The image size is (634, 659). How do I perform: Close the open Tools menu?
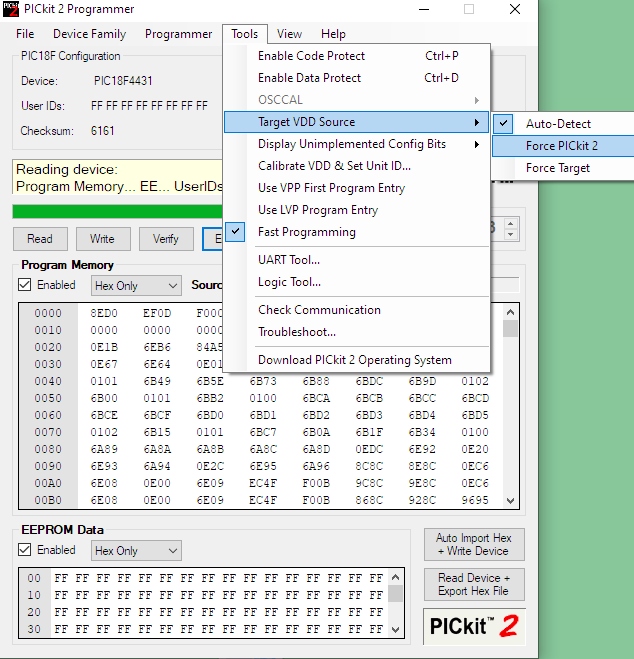tap(245, 34)
